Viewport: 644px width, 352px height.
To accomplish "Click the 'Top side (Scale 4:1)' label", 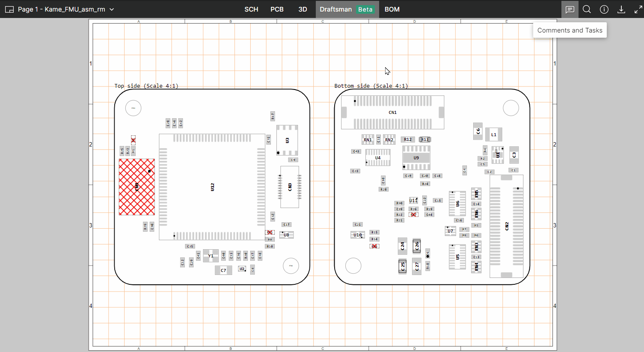I will (x=146, y=86).
